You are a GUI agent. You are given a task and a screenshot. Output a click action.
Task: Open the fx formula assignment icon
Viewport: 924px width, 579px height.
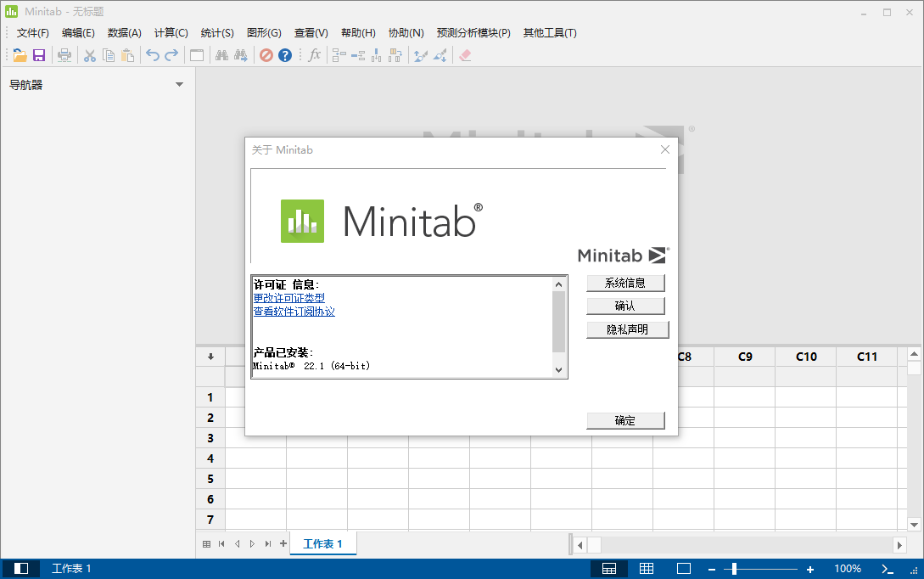pos(315,55)
